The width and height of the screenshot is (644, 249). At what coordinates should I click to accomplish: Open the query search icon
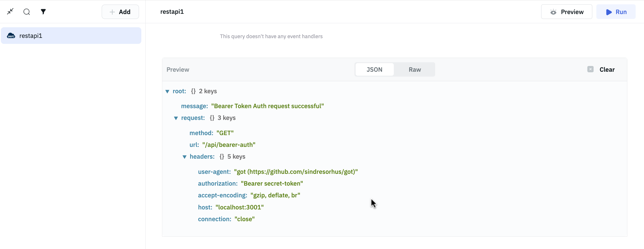27,12
